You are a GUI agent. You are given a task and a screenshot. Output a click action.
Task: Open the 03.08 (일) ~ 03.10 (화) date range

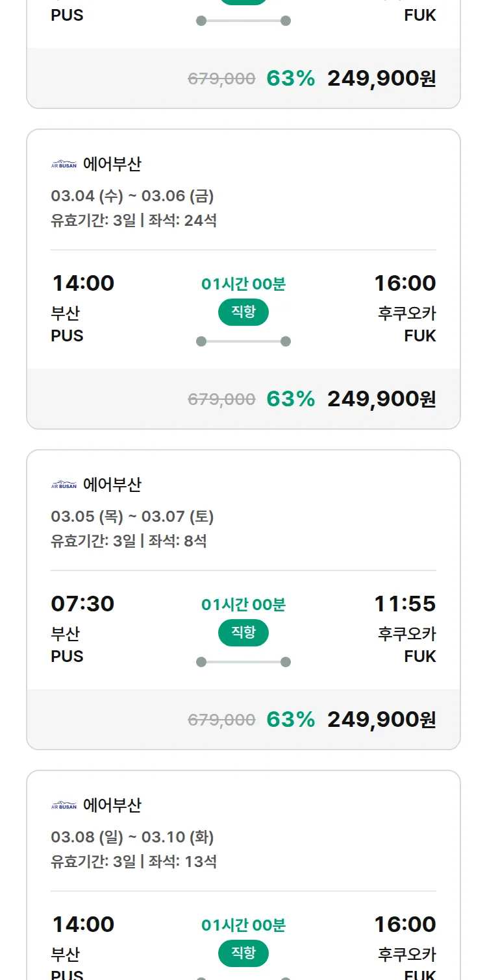[x=132, y=837]
